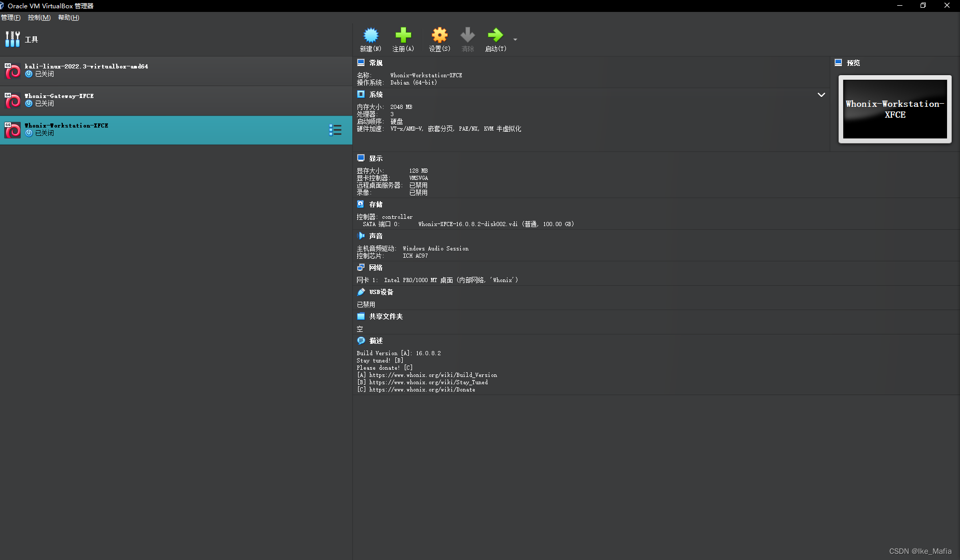The height and width of the screenshot is (560, 960).
Task: Open the 管理(F) menu
Action: click(10, 18)
